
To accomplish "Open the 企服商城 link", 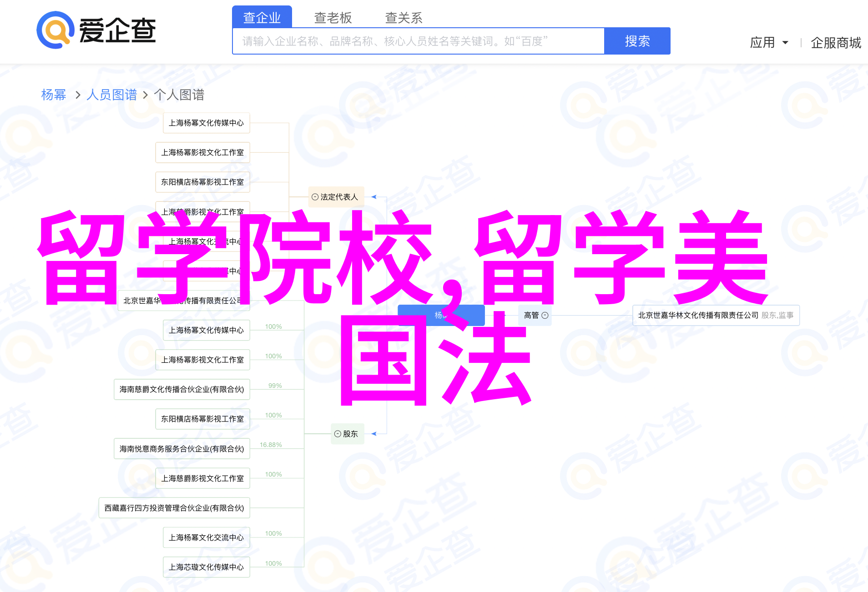I will click(x=836, y=42).
